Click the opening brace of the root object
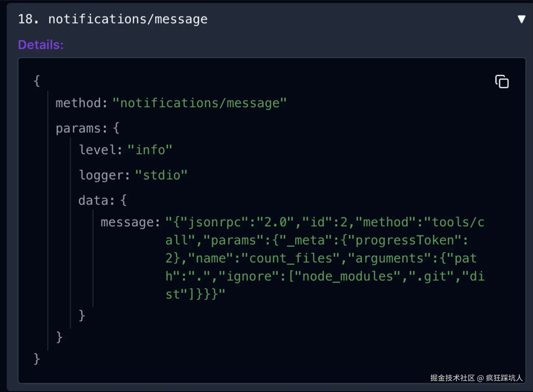Image resolution: width=533 pixels, height=392 pixels. [x=37, y=81]
